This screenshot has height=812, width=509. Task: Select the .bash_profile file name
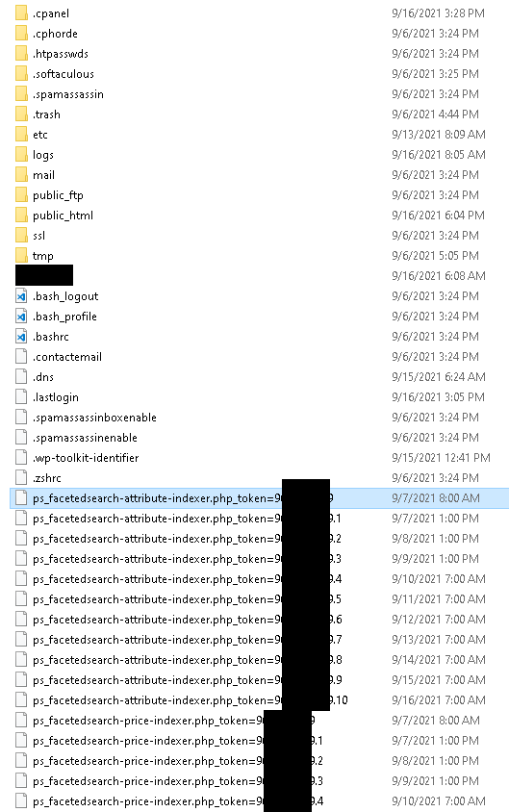pyautogui.click(x=64, y=317)
